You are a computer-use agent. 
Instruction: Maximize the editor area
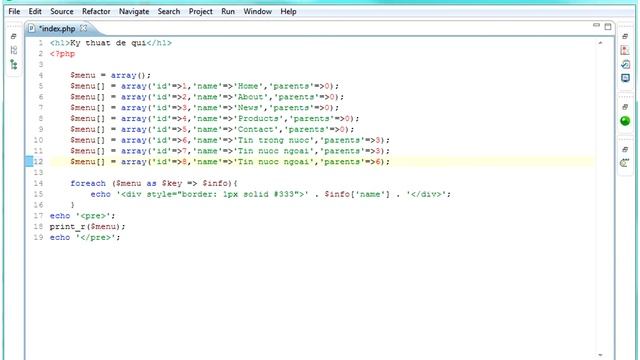click(x=608, y=27)
